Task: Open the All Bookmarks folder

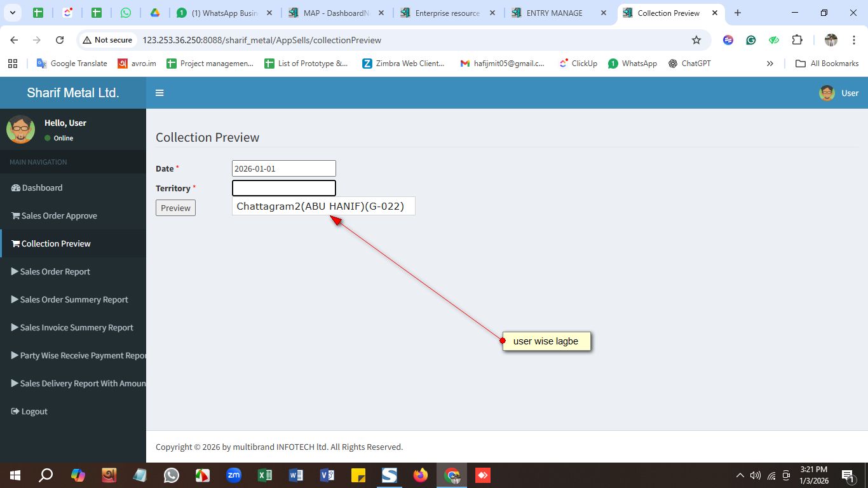Action: (x=827, y=64)
